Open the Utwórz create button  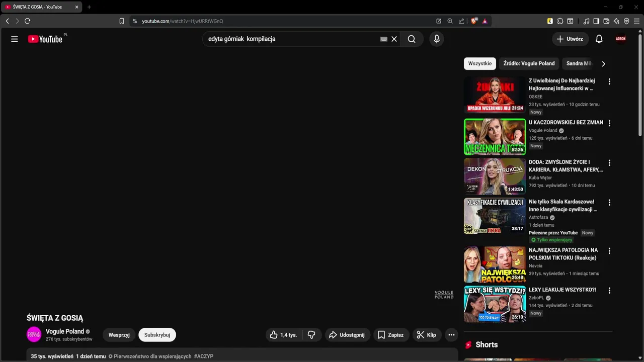(570, 39)
